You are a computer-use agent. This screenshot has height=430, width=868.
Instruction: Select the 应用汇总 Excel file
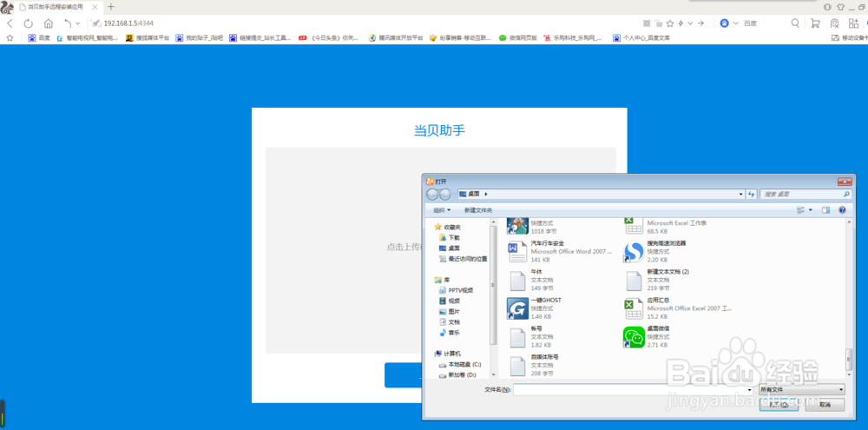(x=678, y=308)
